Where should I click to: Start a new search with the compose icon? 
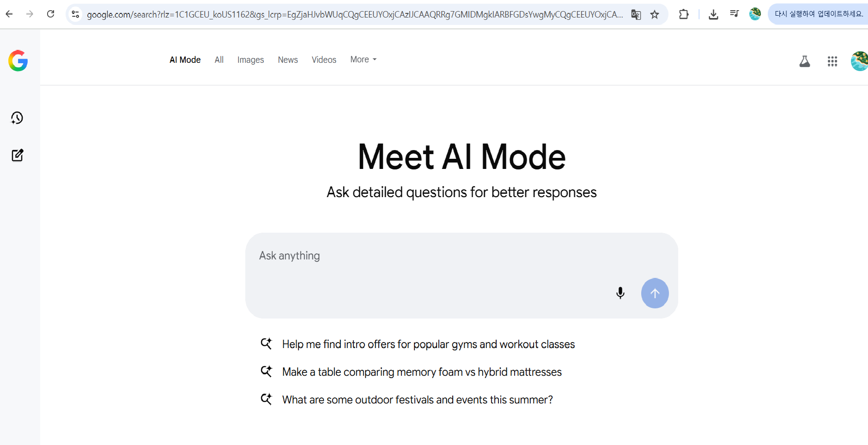tap(18, 155)
